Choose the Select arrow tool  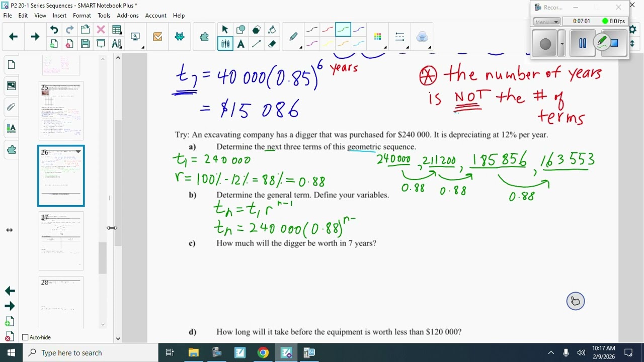pos(225,30)
